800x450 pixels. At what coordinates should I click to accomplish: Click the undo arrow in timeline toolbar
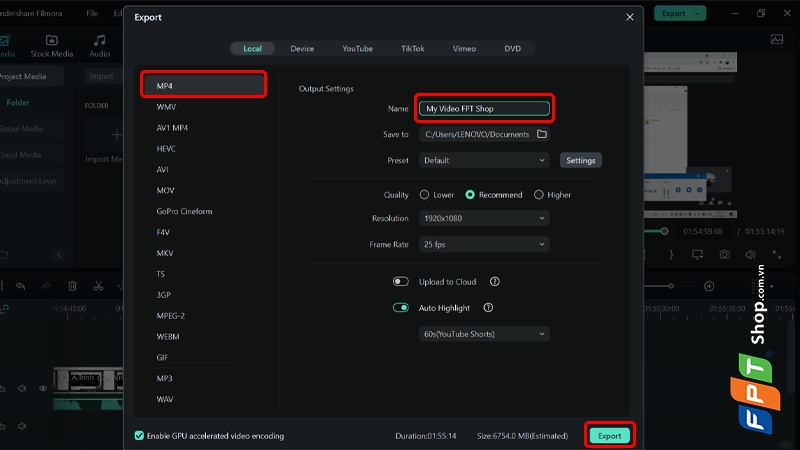click(x=20, y=286)
